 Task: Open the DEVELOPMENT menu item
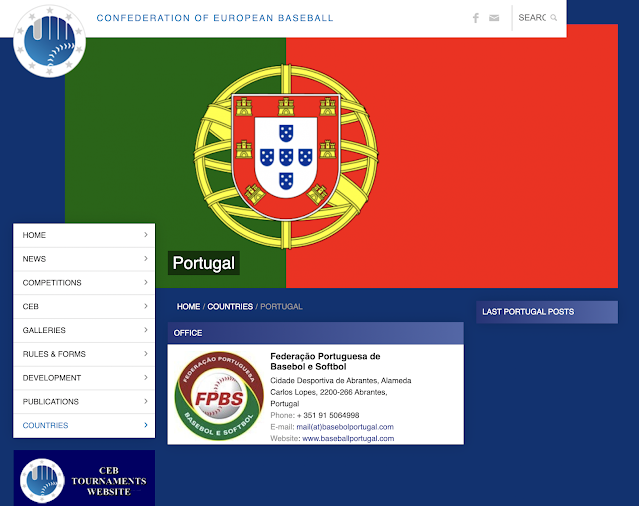(x=84, y=378)
